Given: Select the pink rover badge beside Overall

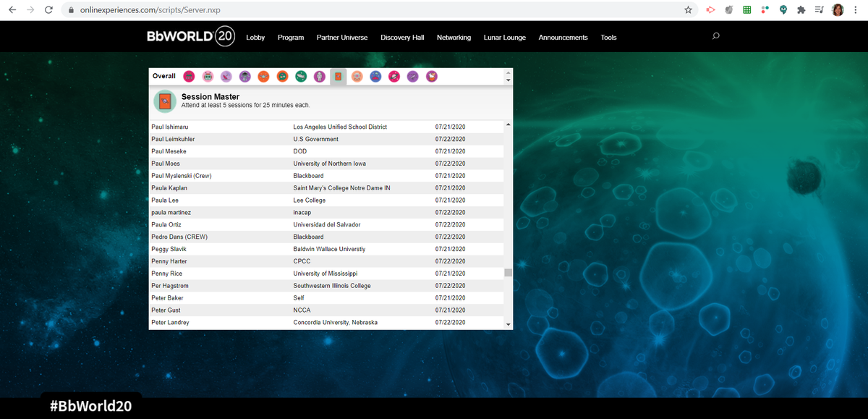Looking at the screenshot, I should [189, 76].
